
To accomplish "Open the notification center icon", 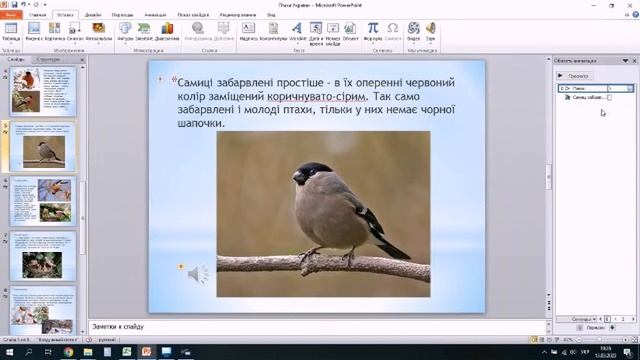I will (628, 352).
